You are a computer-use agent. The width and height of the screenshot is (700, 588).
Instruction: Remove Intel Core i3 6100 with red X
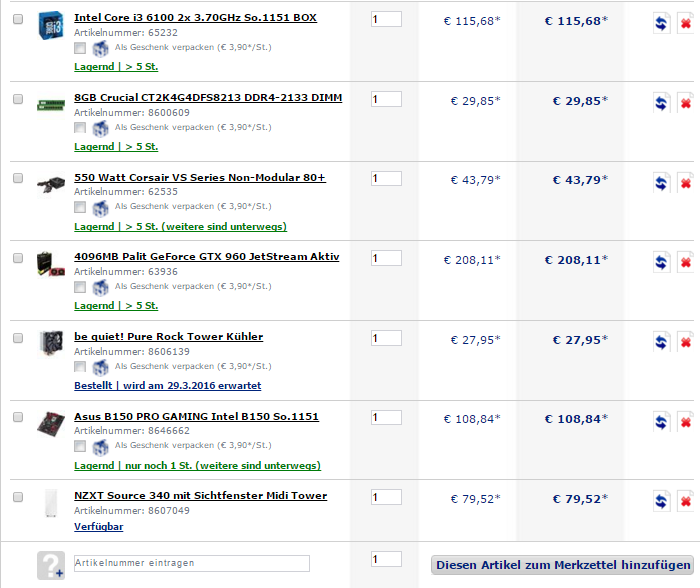point(686,23)
